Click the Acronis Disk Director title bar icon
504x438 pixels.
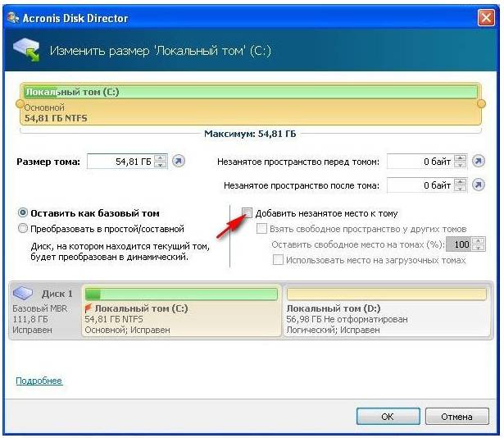pos(13,18)
